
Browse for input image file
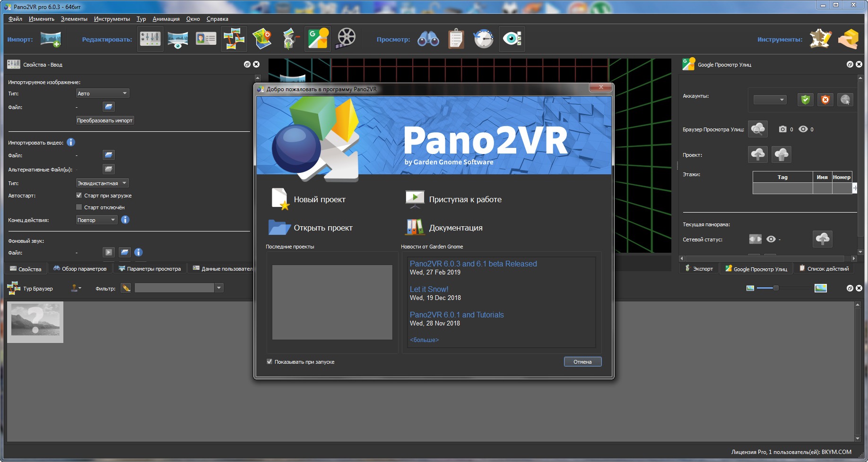tap(109, 107)
